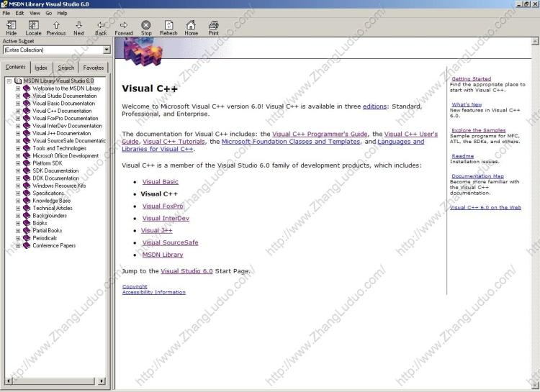This screenshot has width=540, height=392.
Task: Select the Knowledge Base book icon
Action: [27, 201]
